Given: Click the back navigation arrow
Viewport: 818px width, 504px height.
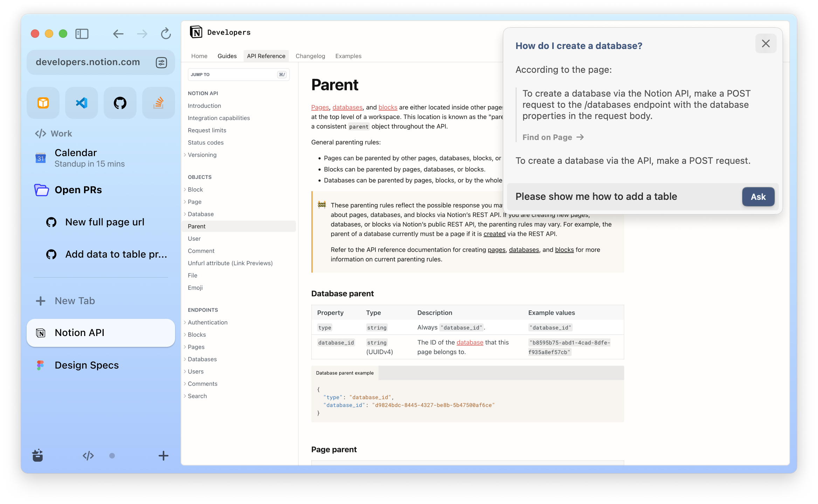Looking at the screenshot, I should pos(118,34).
